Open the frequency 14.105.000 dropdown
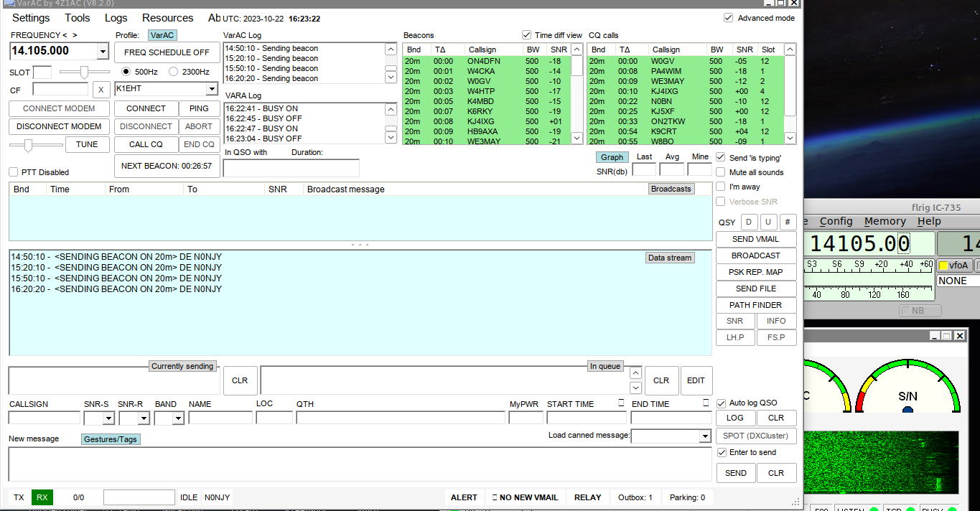 click(102, 52)
